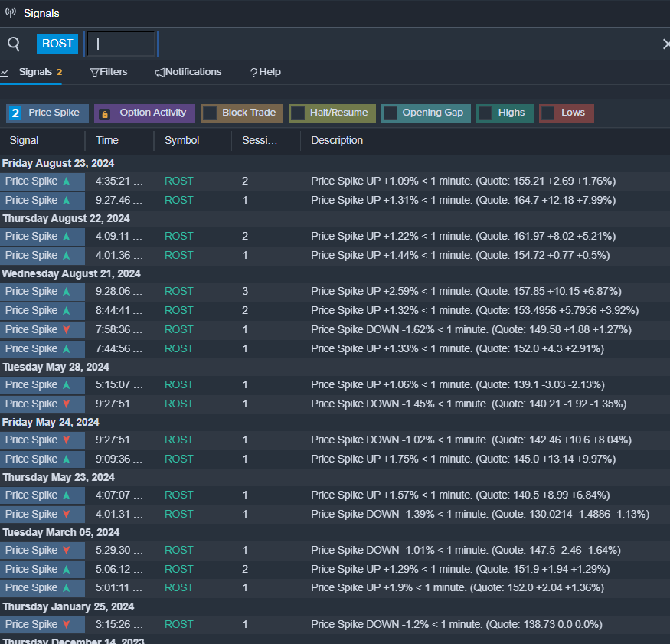Enable the Block Trade filter checkbox
This screenshot has height=644, width=670.
coord(209,113)
